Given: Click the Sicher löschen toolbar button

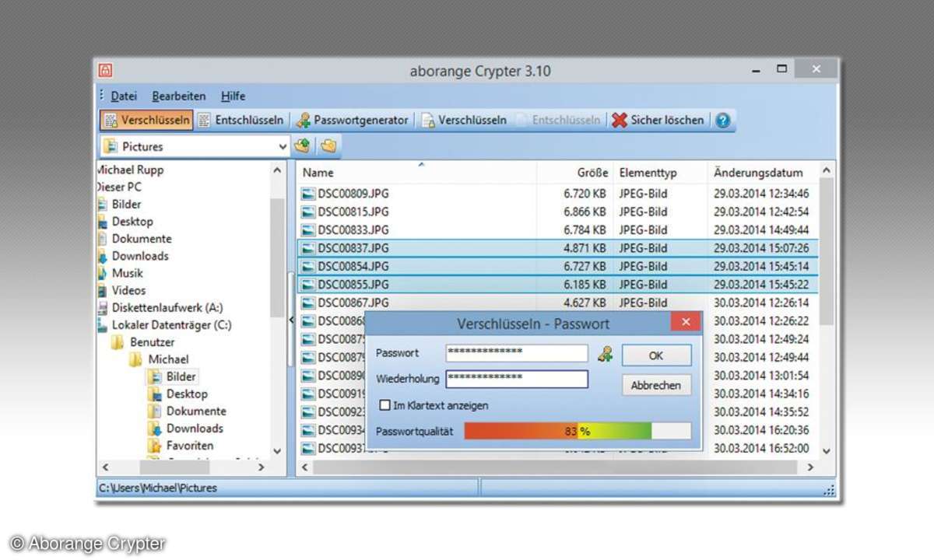Looking at the screenshot, I should 658,120.
